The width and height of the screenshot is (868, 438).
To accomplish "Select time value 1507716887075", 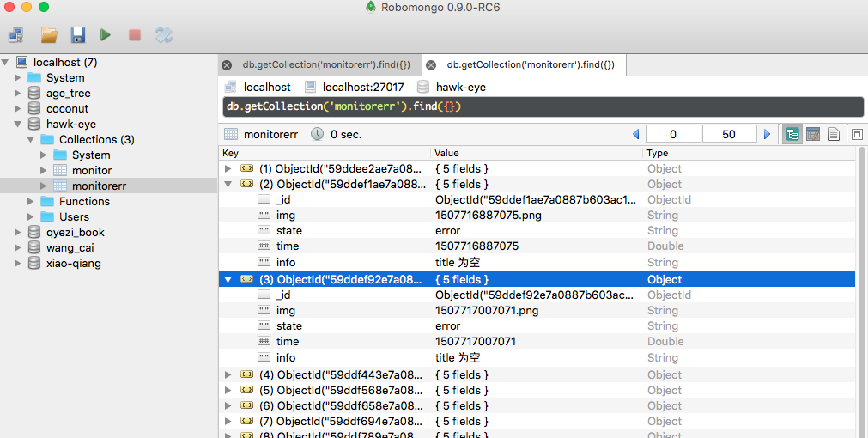I will (x=477, y=246).
